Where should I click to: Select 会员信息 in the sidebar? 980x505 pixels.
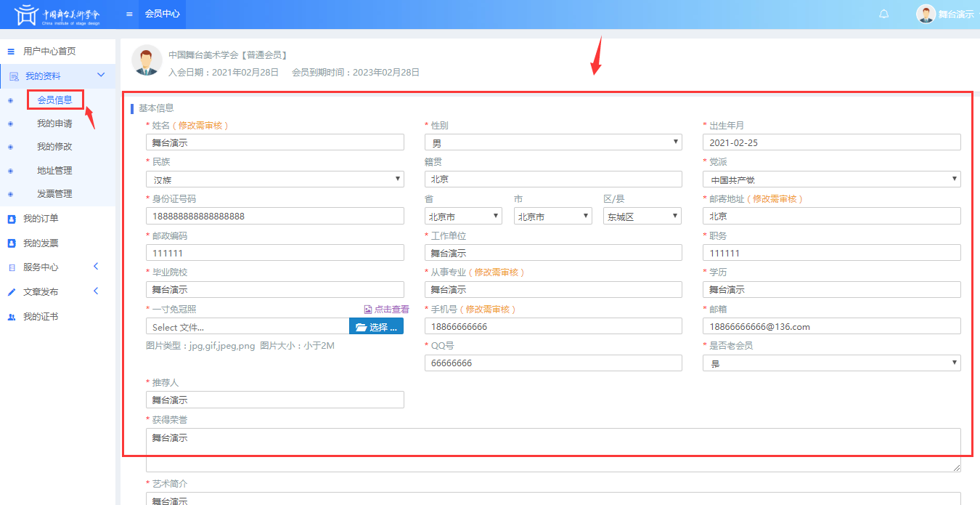point(55,100)
